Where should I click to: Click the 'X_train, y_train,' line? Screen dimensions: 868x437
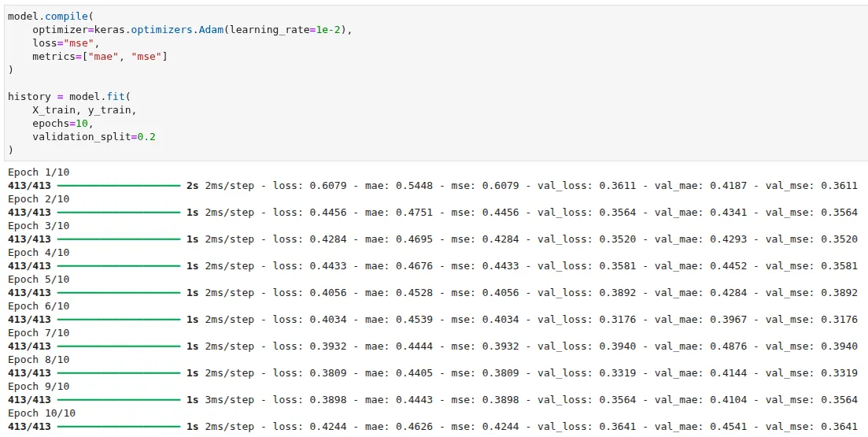tap(84, 109)
